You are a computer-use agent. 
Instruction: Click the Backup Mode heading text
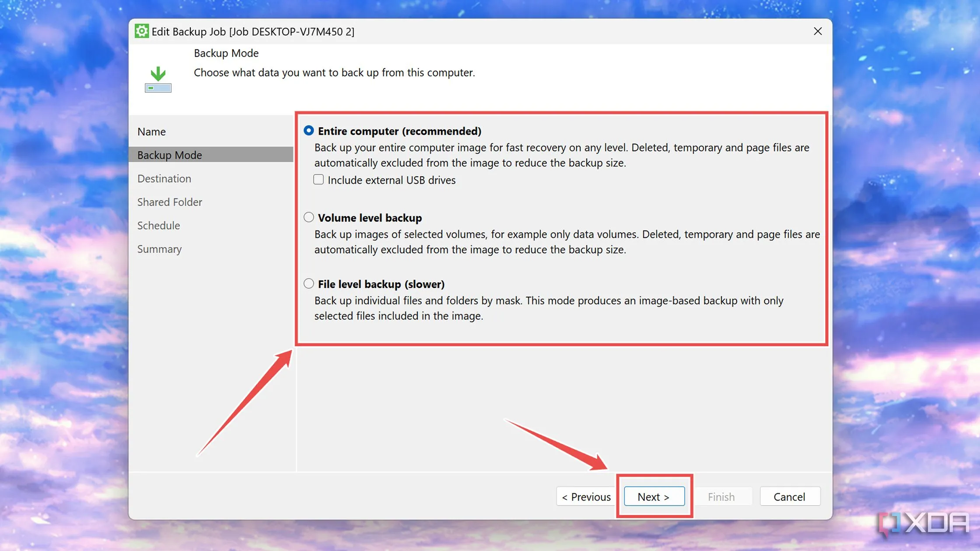(226, 53)
